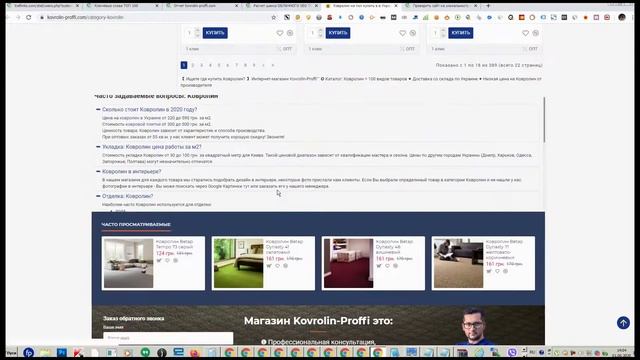Open the green round-icon app in the taskbar
Viewport: 640px width, 360px height.
point(145,352)
